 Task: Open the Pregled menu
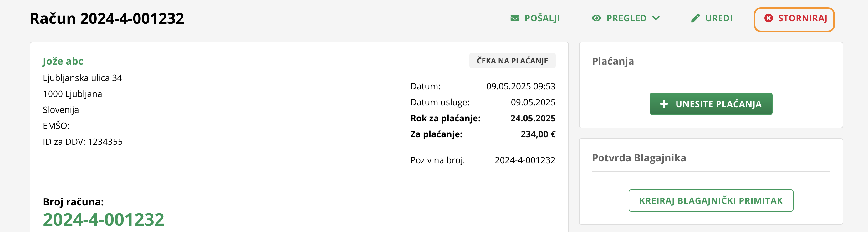pos(625,18)
